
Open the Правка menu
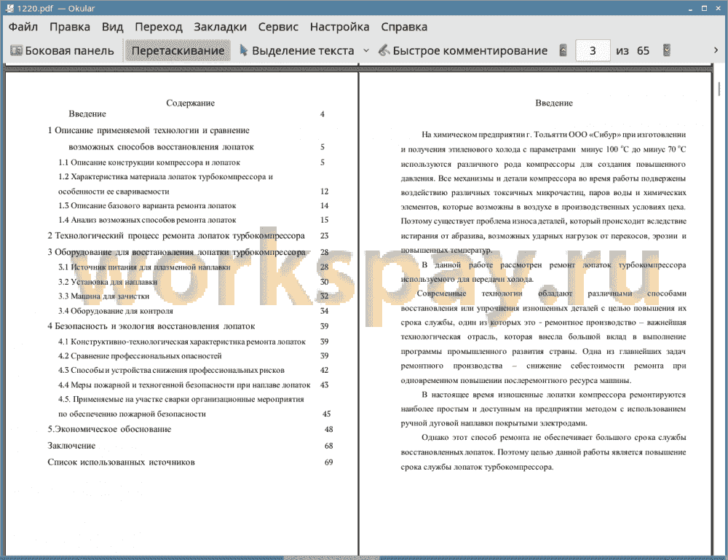[x=70, y=27]
